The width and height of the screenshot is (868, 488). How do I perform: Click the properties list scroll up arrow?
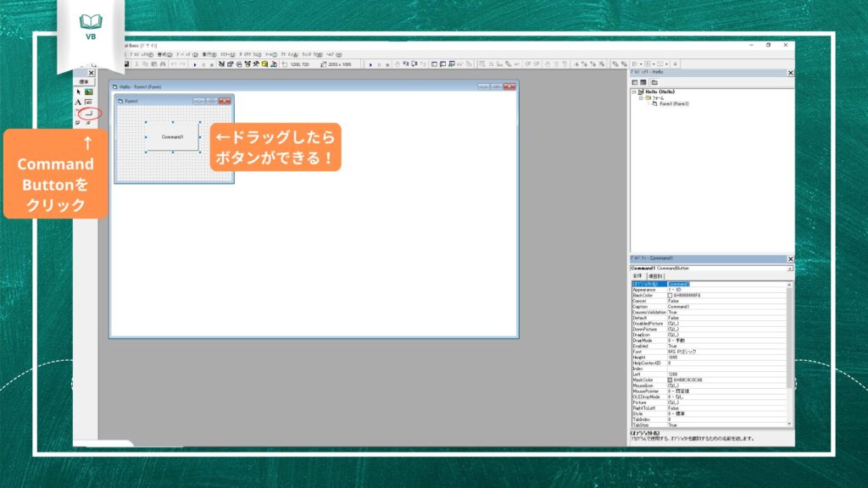pyautogui.click(x=789, y=285)
